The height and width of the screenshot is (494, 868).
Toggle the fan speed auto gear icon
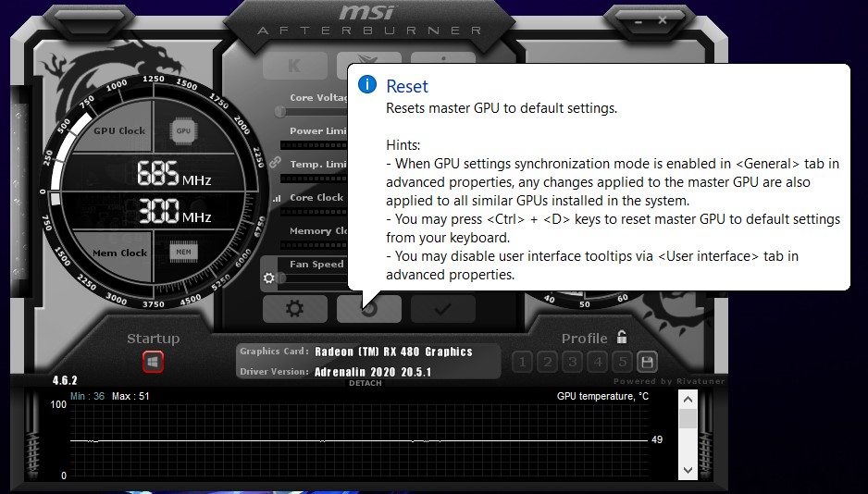click(269, 278)
